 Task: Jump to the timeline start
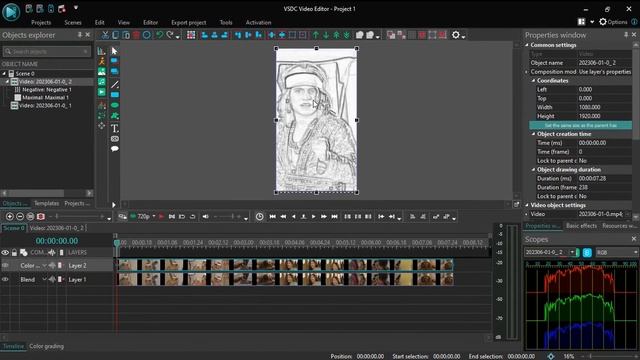273,217
